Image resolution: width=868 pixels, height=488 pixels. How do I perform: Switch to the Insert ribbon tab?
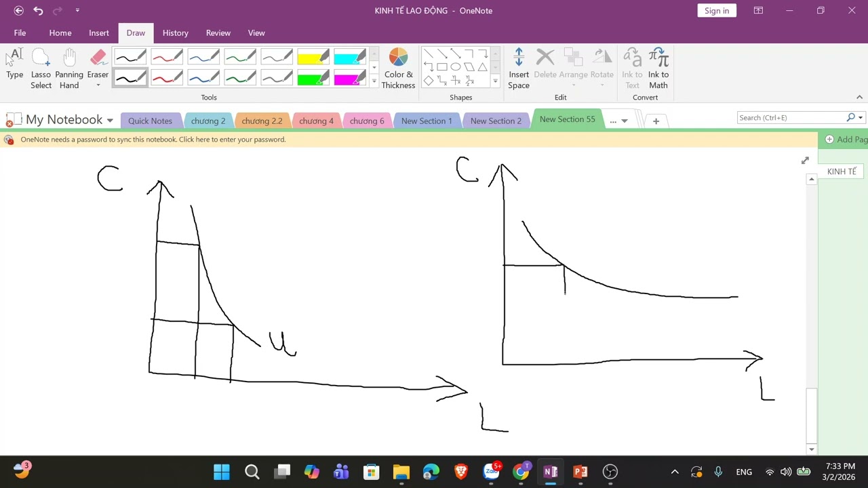click(x=99, y=33)
